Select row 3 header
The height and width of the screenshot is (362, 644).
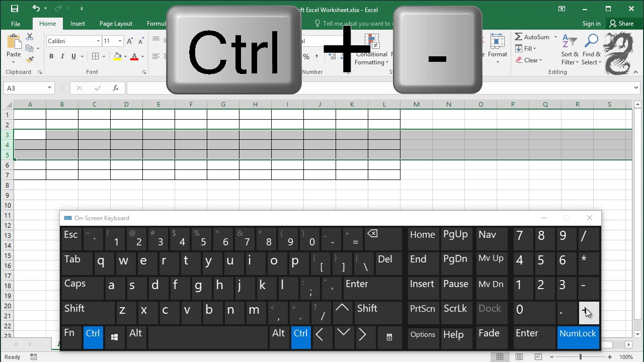tap(7, 135)
